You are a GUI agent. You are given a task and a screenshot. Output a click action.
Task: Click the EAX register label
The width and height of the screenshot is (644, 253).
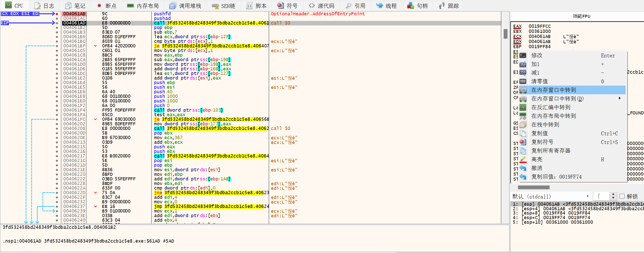pos(517,26)
